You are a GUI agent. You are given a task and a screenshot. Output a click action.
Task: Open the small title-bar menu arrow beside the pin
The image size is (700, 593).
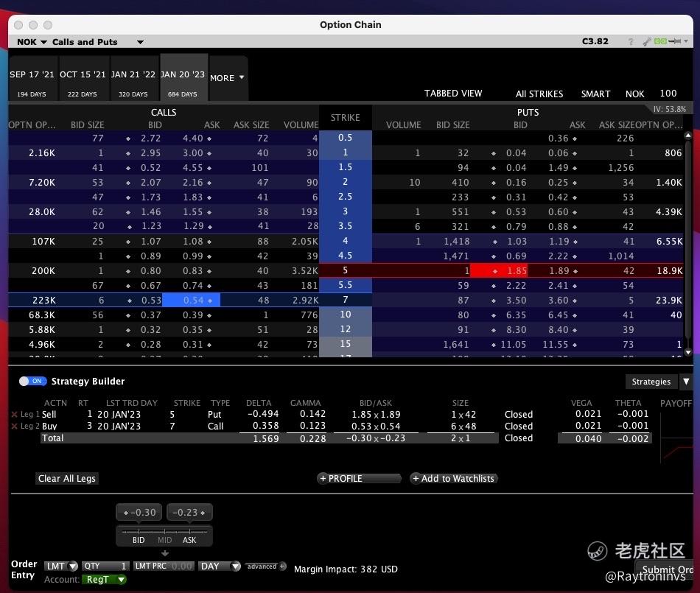point(686,41)
